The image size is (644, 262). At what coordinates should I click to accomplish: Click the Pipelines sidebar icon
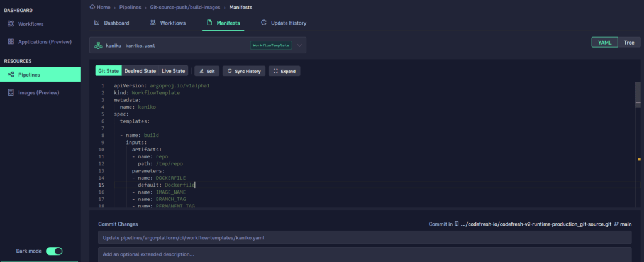tap(11, 75)
